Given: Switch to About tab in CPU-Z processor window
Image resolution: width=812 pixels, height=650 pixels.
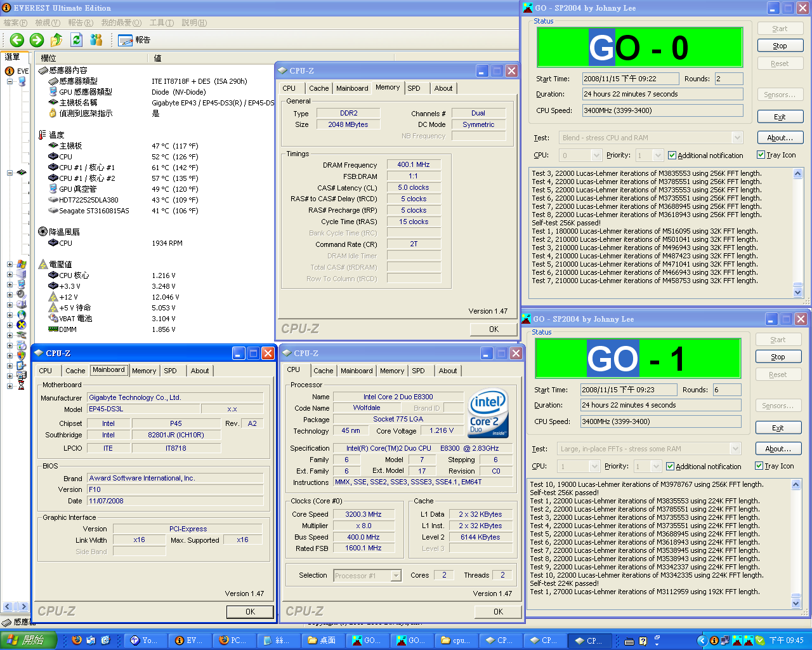Looking at the screenshot, I should [x=448, y=371].
